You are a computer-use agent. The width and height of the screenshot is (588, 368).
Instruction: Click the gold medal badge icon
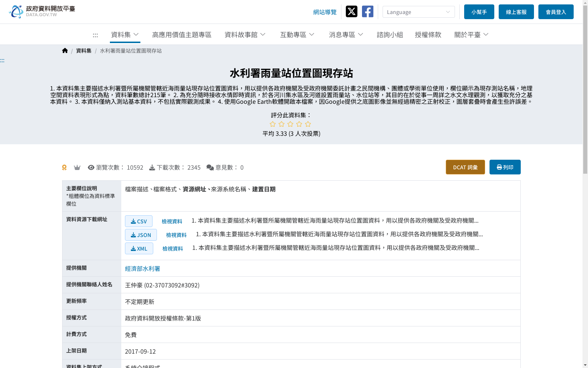click(64, 167)
